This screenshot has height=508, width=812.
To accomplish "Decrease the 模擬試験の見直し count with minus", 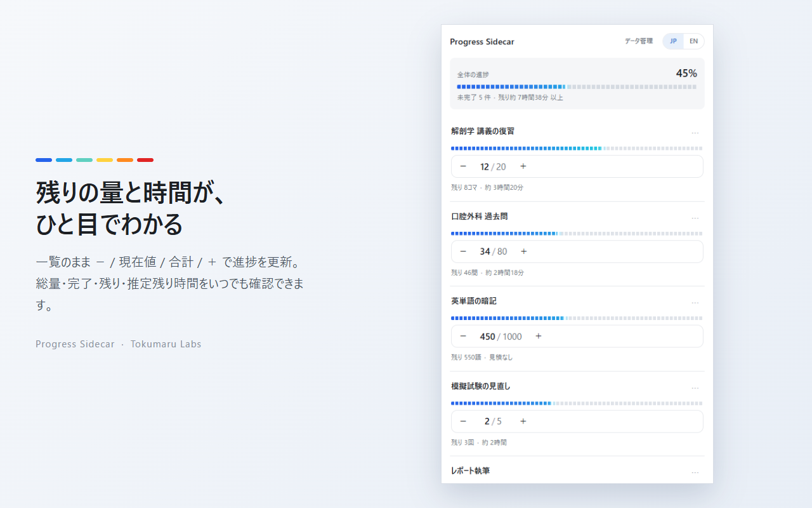I will tap(463, 421).
